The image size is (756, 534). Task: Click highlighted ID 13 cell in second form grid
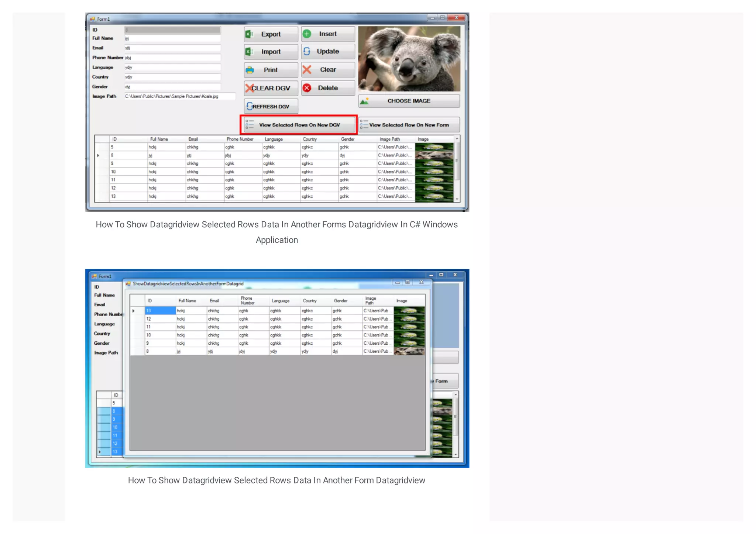[x=160, y=311]
